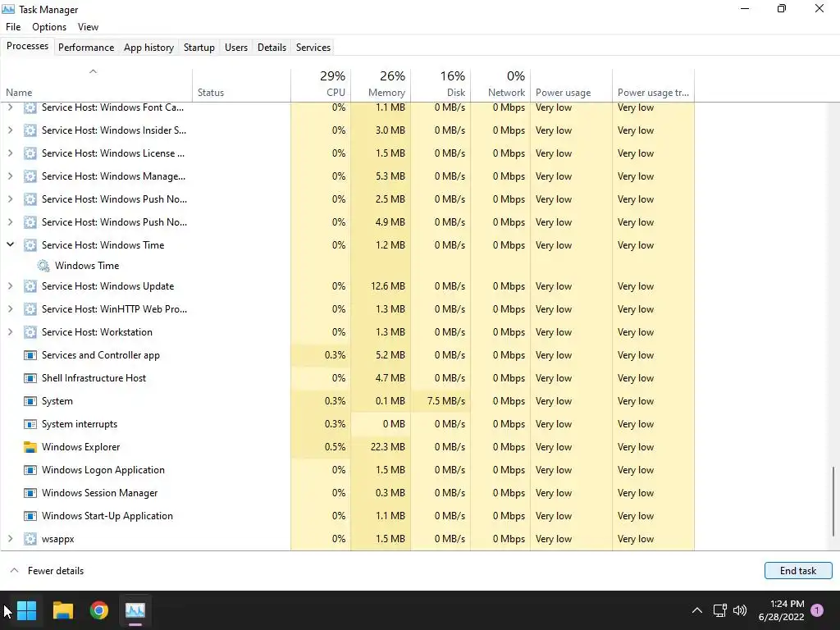840x630 pixels.
Task: Click the System process icon
Action: pos(30,401)
